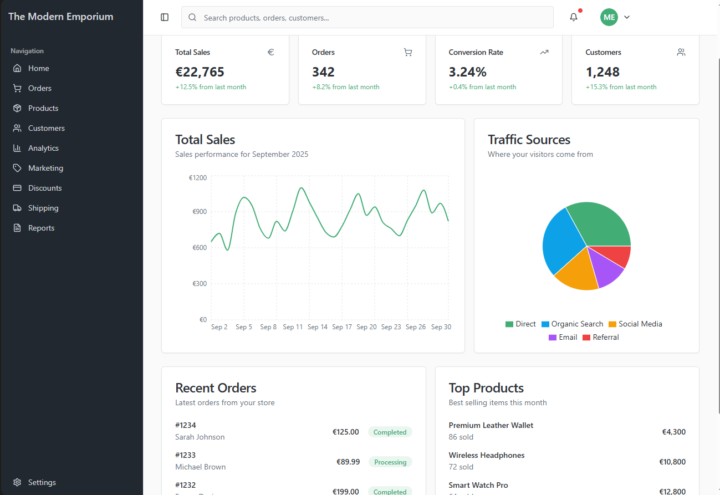720x495 pixels.
Task: Click the Products box icon in sidebar
Action: pos(17,108)
